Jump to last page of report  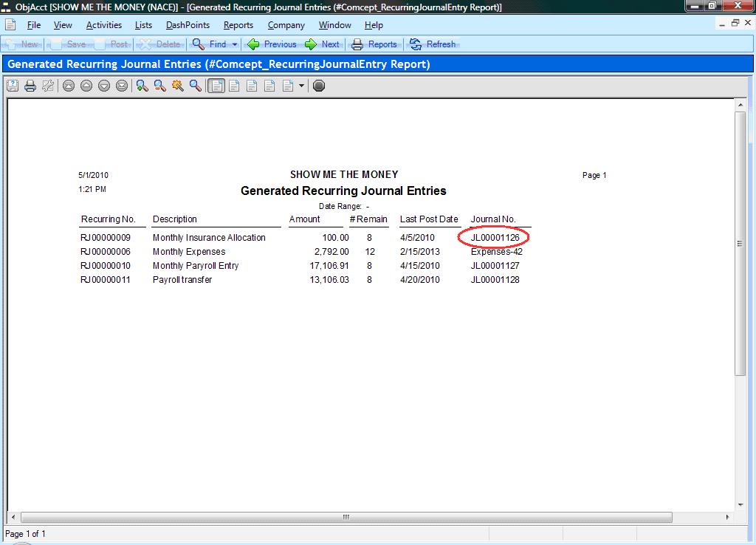[122, 86]
